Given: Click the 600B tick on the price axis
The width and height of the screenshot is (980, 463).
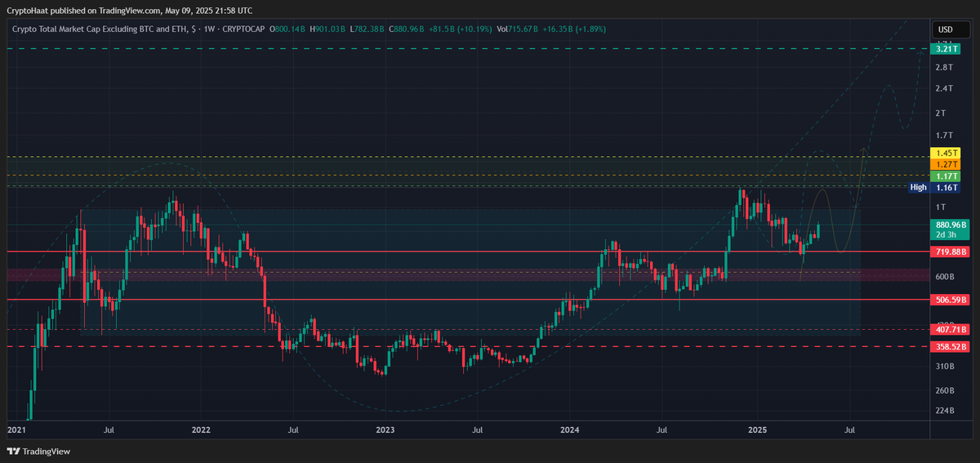Looking at the screenshot, I should click(x=946, y=277).
